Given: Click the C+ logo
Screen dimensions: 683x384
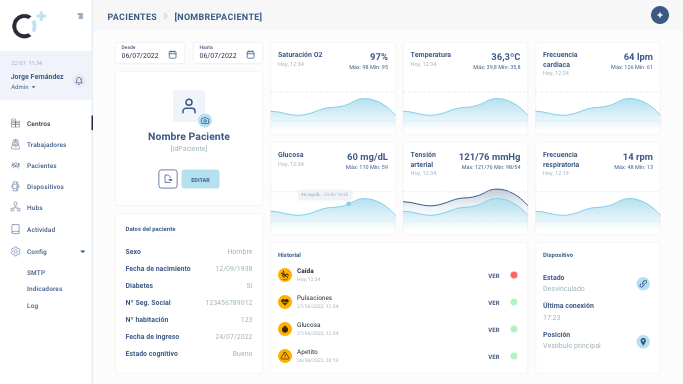Looking at the screenshot, I should click(28, 25).
